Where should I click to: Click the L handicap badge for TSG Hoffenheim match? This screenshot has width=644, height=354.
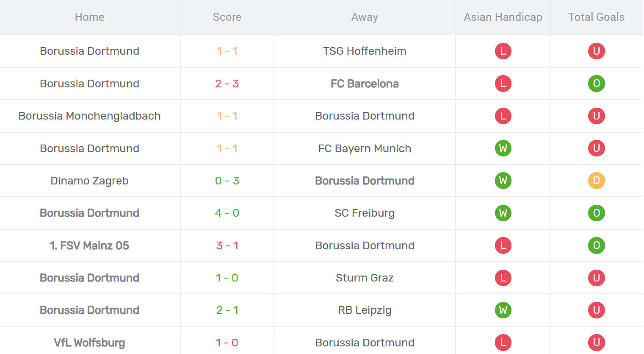point(503,51)
